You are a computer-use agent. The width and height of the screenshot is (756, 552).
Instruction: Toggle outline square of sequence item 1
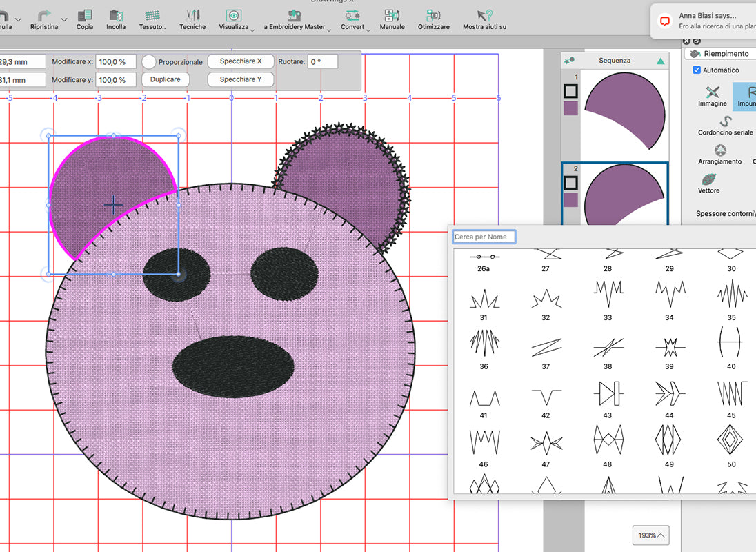[x=570, y=91]
